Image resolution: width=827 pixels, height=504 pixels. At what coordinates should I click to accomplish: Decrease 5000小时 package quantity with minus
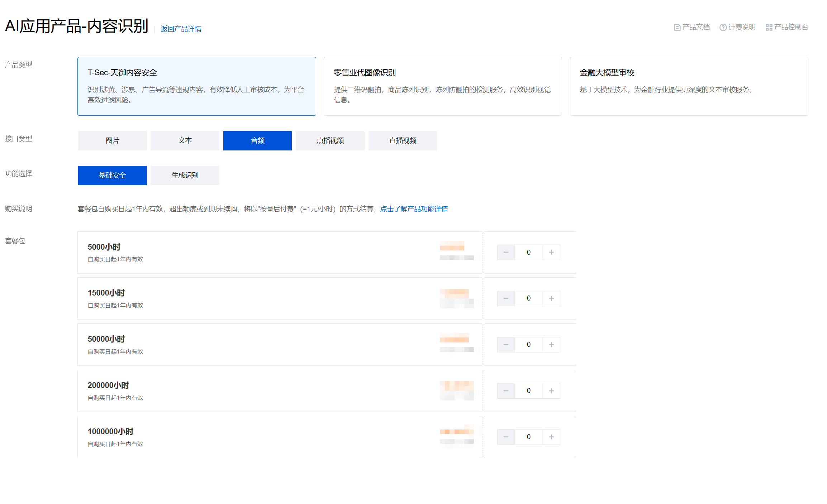click(506, 253)
